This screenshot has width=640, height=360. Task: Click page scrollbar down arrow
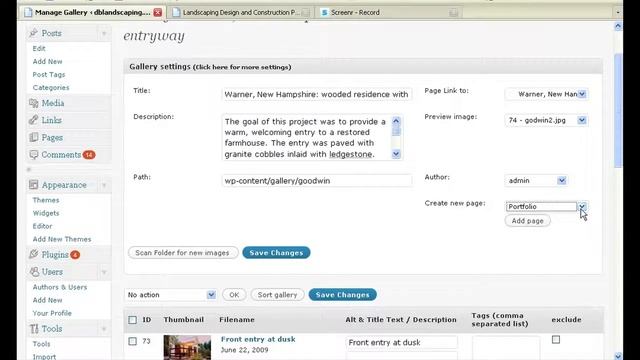tap(618, 356)
